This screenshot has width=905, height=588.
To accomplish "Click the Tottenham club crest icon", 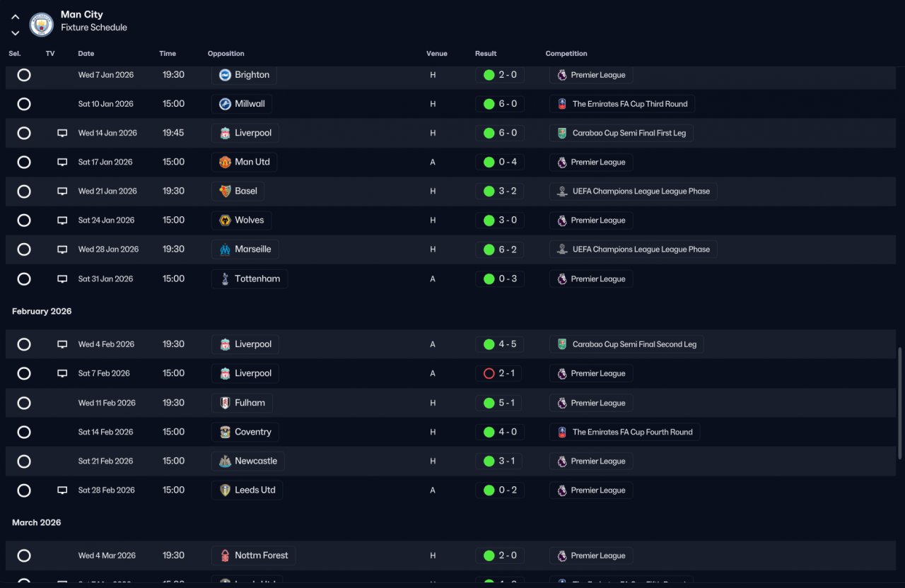I will pyautogui.click(x=225, y=279).
